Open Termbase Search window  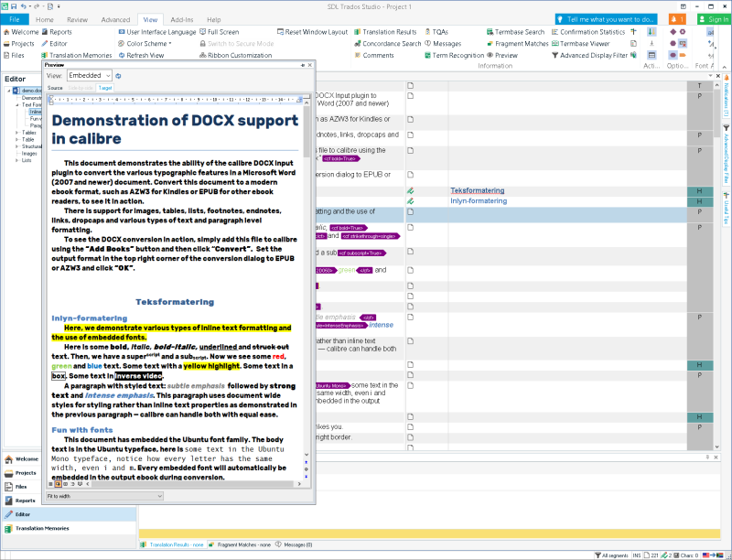point(515,32)
